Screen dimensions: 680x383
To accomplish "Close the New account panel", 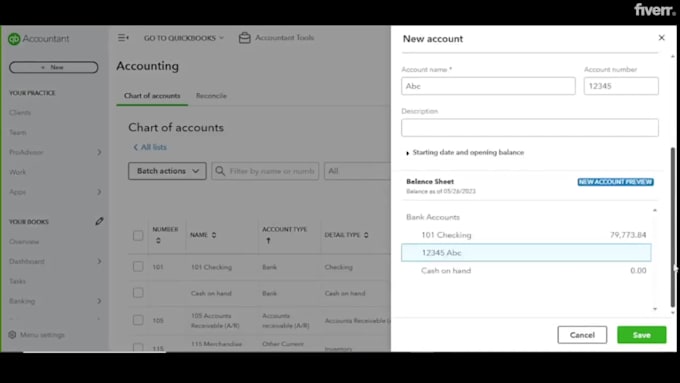I will pos(661,38).
